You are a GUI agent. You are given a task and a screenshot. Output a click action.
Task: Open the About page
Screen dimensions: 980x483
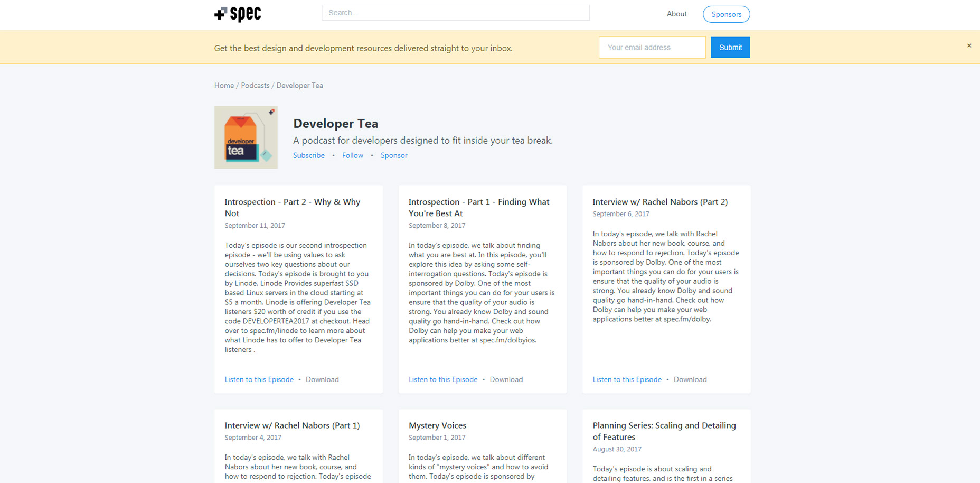(x=676, y=14)
